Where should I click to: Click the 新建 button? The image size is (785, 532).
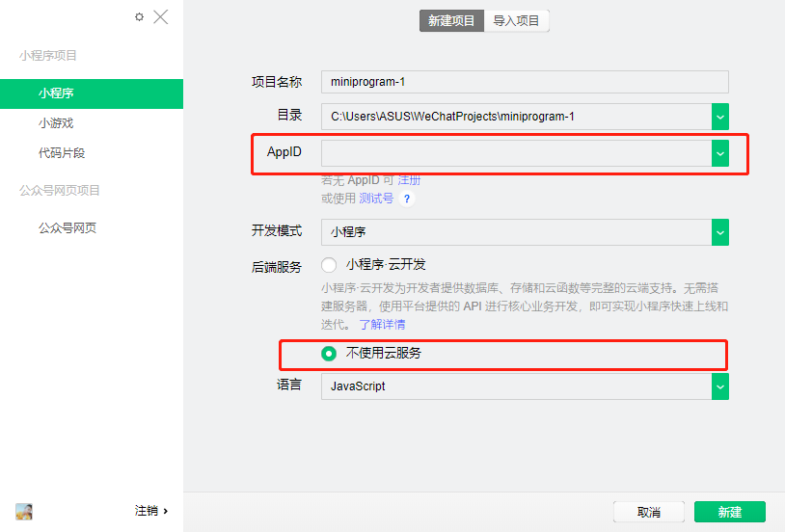point(730,512)
